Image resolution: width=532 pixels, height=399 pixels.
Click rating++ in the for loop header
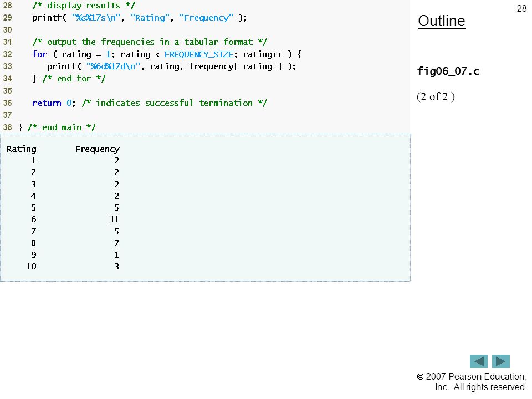(262, 54)
